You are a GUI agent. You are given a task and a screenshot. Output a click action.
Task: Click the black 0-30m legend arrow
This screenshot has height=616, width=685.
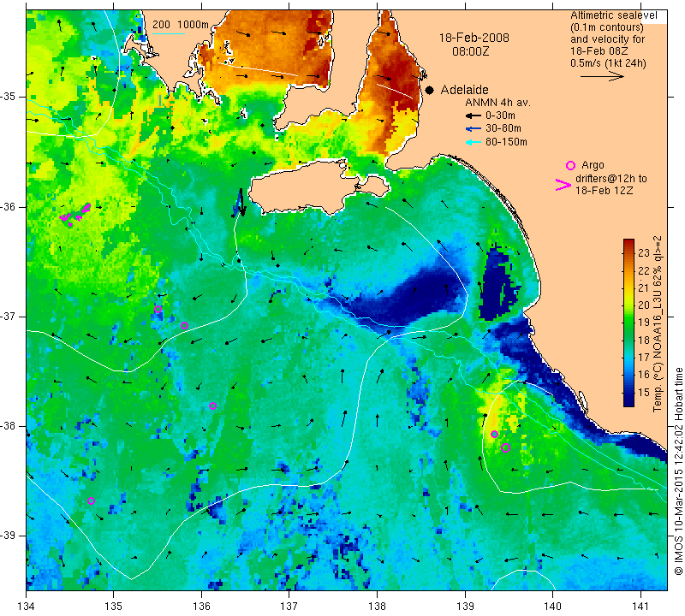(474, 115)
